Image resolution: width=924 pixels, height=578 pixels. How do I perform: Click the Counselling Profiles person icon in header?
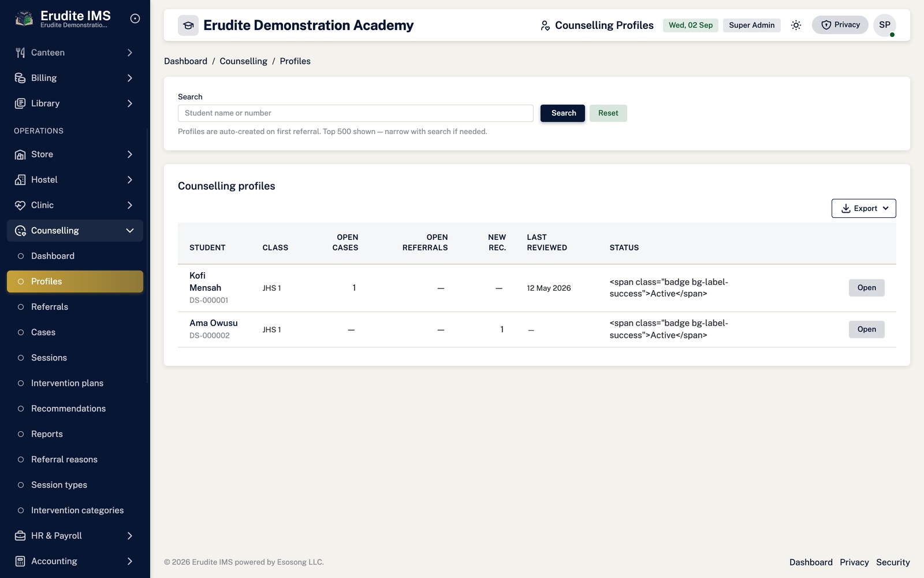pos(545,25)
